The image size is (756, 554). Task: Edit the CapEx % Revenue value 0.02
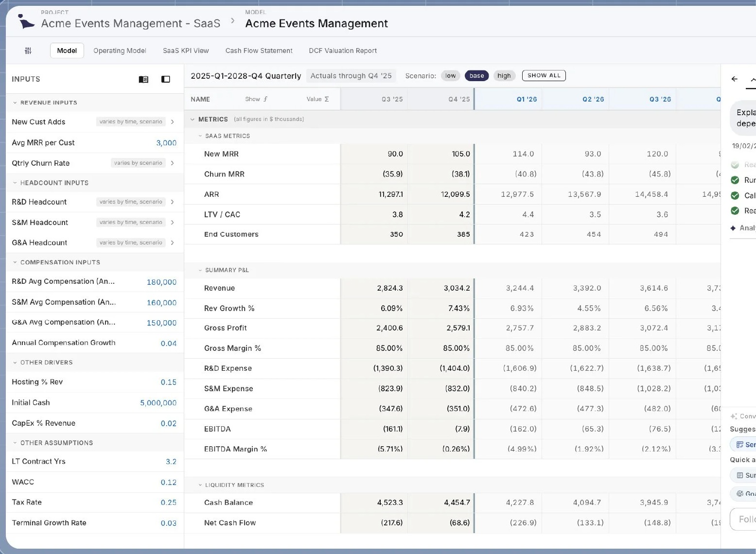click(169, 424)
